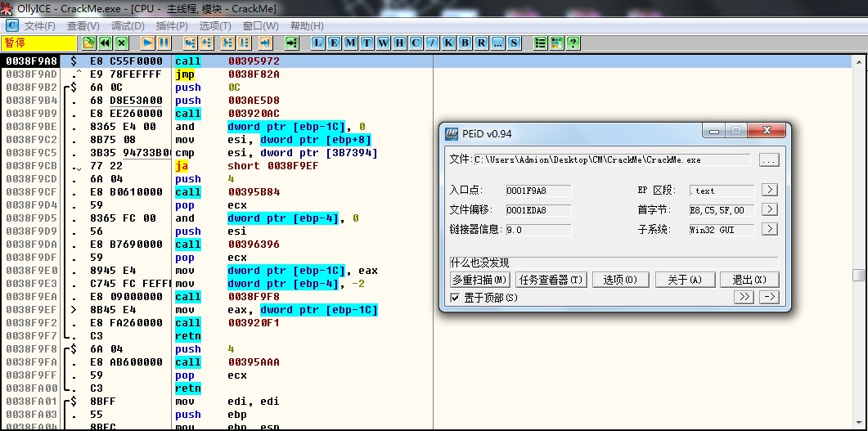Viewport: 868px width, 431px height.
Task: Show Executable modules (E) button
Action: click(335, 43)
